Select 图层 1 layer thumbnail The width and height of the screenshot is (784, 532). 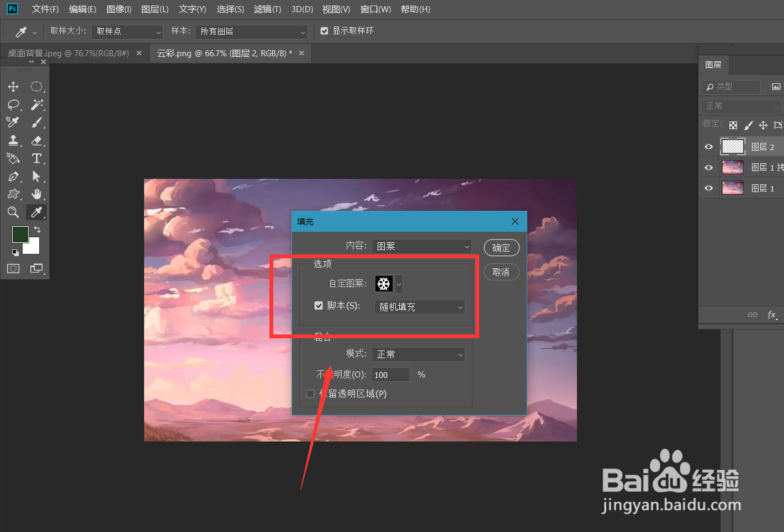[733, 188]
